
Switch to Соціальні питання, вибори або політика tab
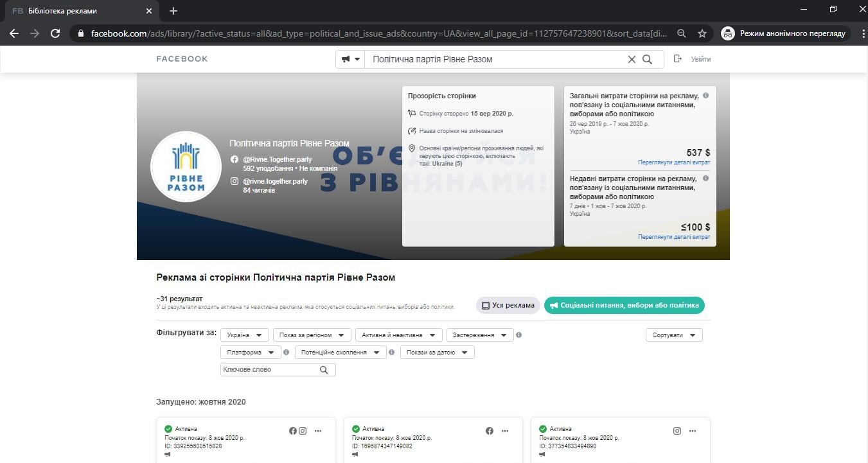624,306
